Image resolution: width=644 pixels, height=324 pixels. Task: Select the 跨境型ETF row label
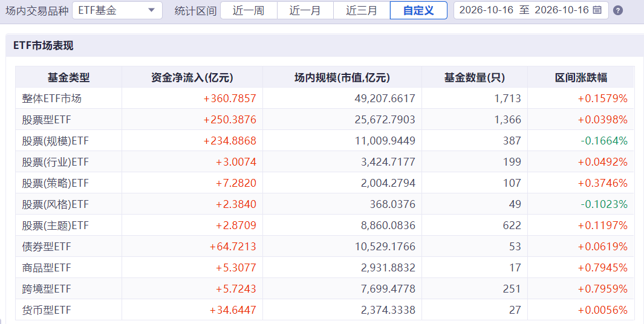click(47, 289)
